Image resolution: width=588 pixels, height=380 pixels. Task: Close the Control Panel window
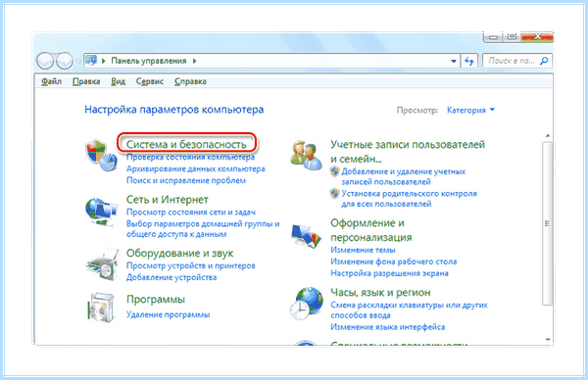(x=537, y=37)
